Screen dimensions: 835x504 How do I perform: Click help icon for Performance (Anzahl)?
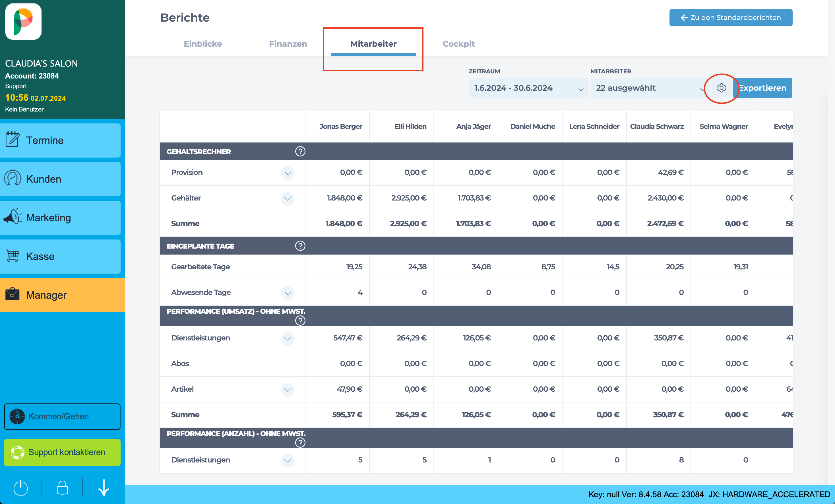click(x=300, y=442)
